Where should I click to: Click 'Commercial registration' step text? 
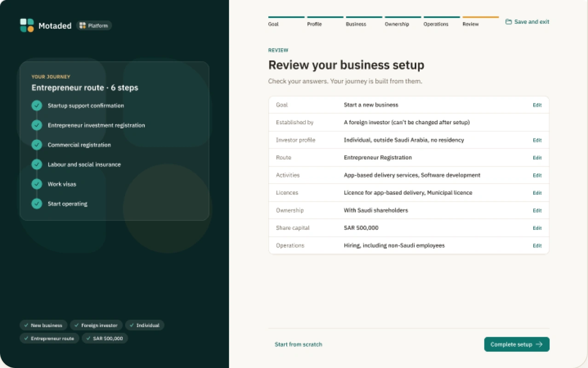pos(79,145)
